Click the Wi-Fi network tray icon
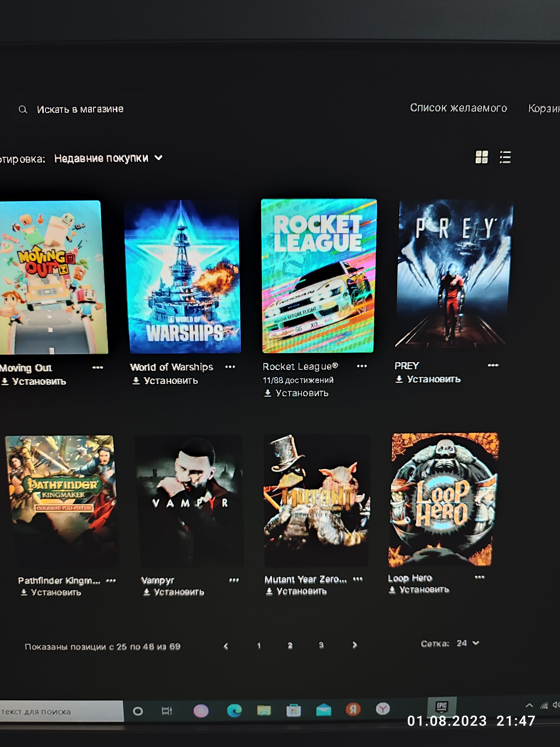Screen dimensions: 560x747 (x=544, y=706)
